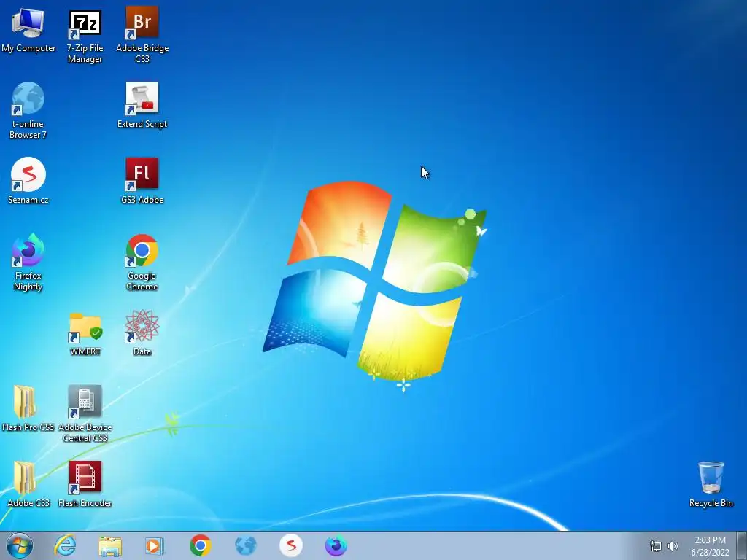Viewport: 747px width, 560px height.
Task: Launch Windows Media Player from the taskbar
Action: pyautogui.click(x=155, y=545)
